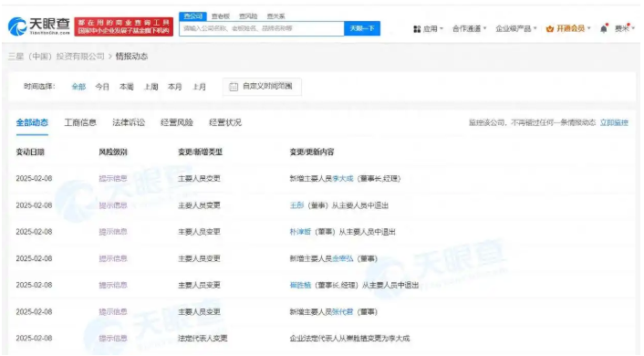Viewport: 644px width, 356px height.
Task: Click the apps grid icon beside 应用
Action: click(417, 29)
